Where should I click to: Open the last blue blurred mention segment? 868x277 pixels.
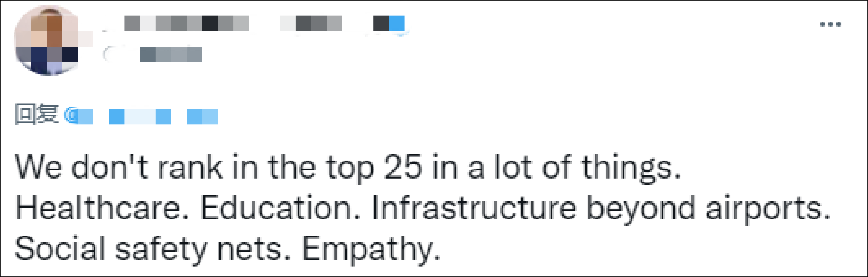pos(202,117)
